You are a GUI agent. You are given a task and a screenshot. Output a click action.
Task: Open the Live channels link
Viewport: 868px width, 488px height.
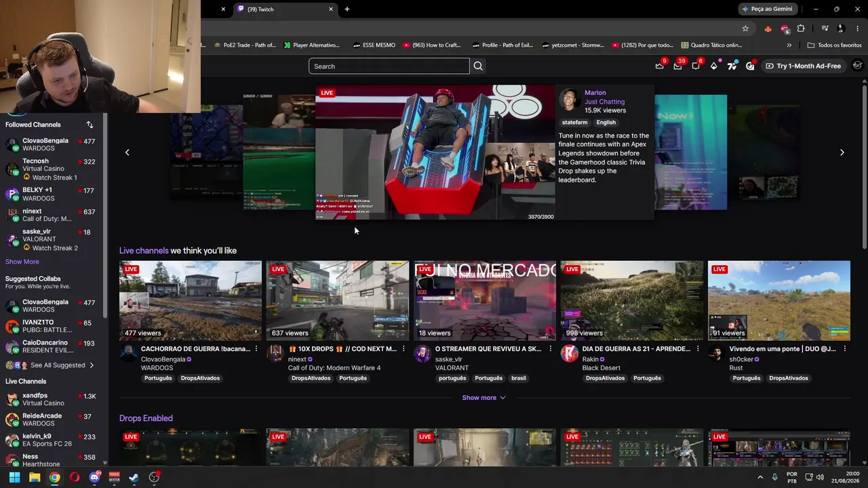(x=144, y=251)
